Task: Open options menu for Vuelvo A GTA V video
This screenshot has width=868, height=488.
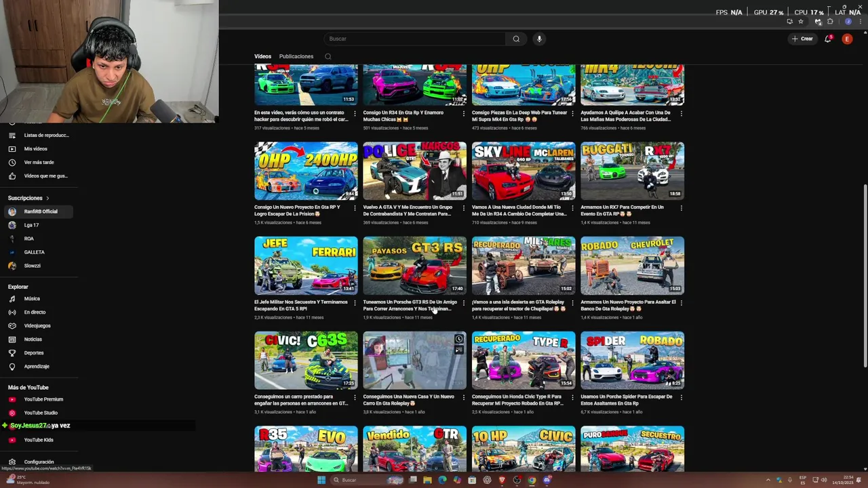Action: click(x=464, y=207)
